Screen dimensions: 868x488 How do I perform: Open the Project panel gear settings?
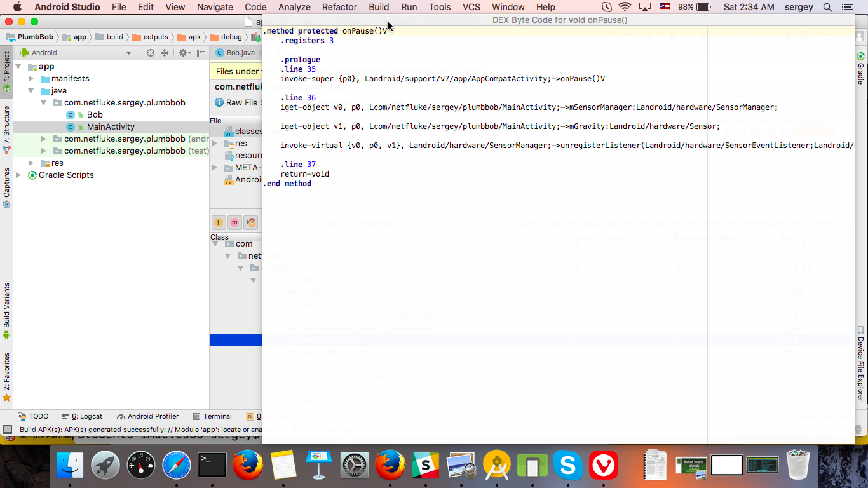coord(184,53)
